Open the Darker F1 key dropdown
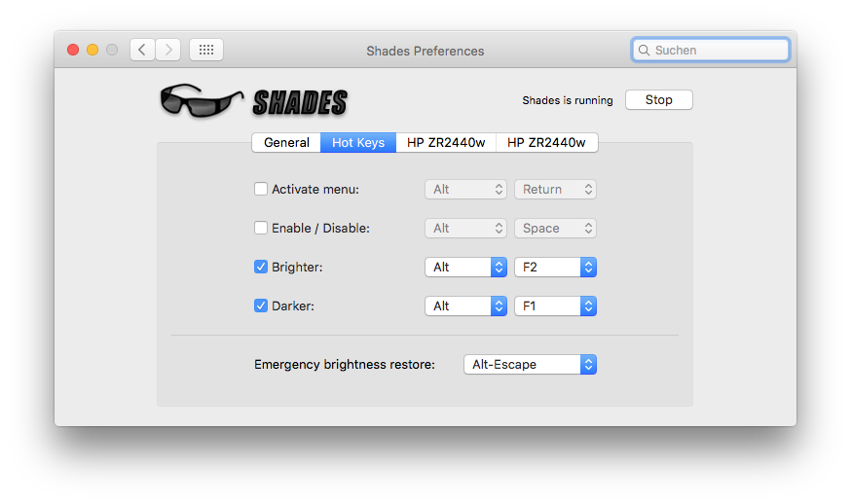 coord(555,306)
